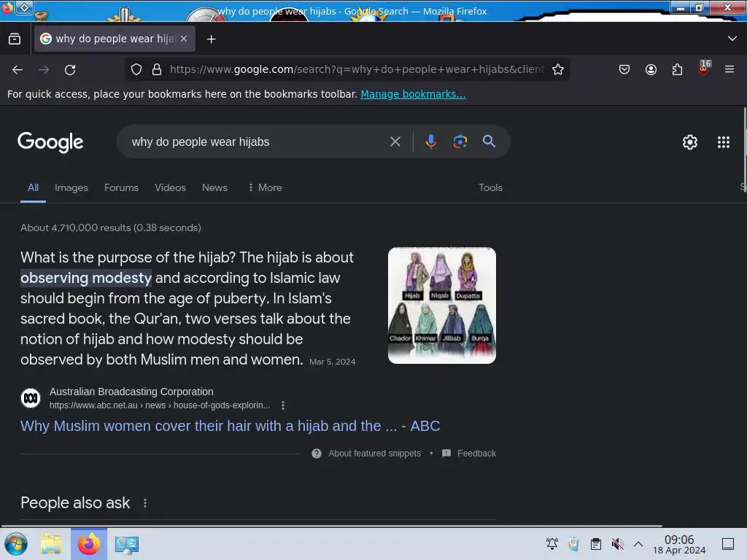Open Pocket save icon
This screenshot has width=747, height=560.
pos(624,69)
